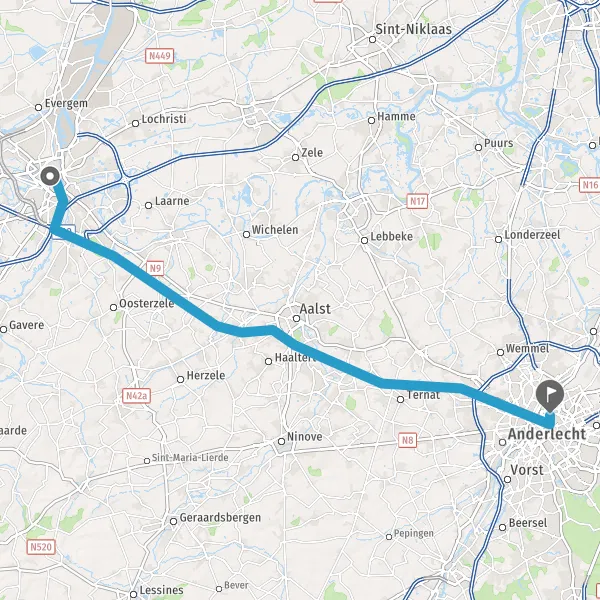Click the Londerzeel town label
600x600 pixels.
pyautogui.click(x=532, y=235)
